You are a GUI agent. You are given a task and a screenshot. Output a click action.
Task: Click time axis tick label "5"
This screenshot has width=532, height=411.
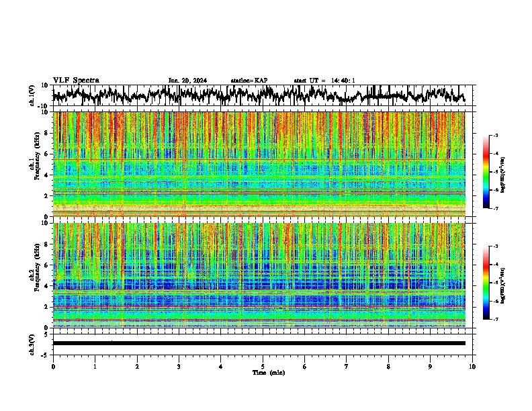(x=263, y=367)
